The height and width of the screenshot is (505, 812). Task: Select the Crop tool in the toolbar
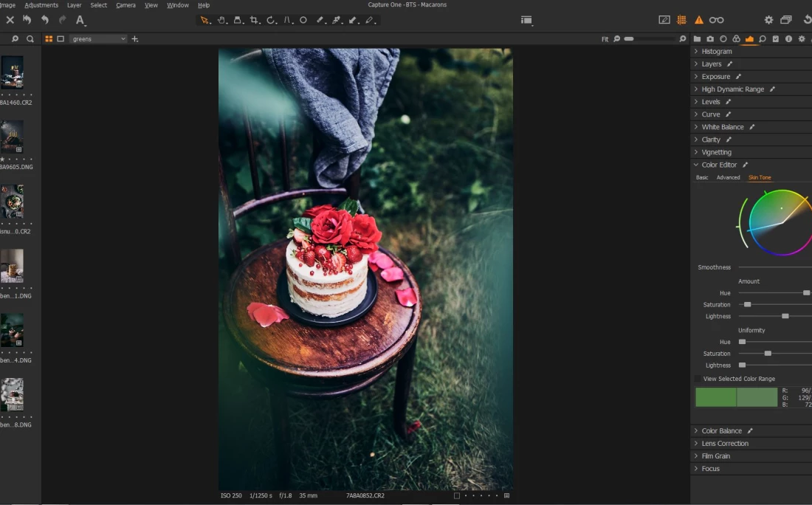pos(255,21)
